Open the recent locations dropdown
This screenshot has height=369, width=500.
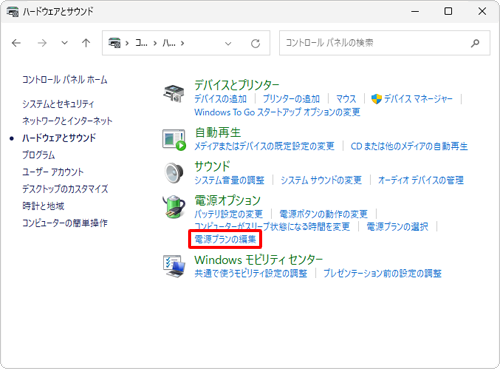pos(64,43)
